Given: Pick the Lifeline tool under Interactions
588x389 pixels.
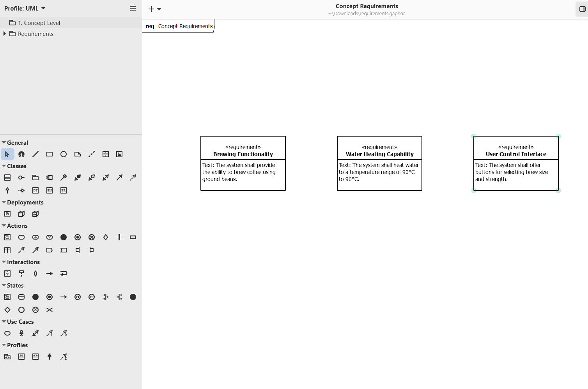Looking at the screenshot, I should (x=21, y=274).
